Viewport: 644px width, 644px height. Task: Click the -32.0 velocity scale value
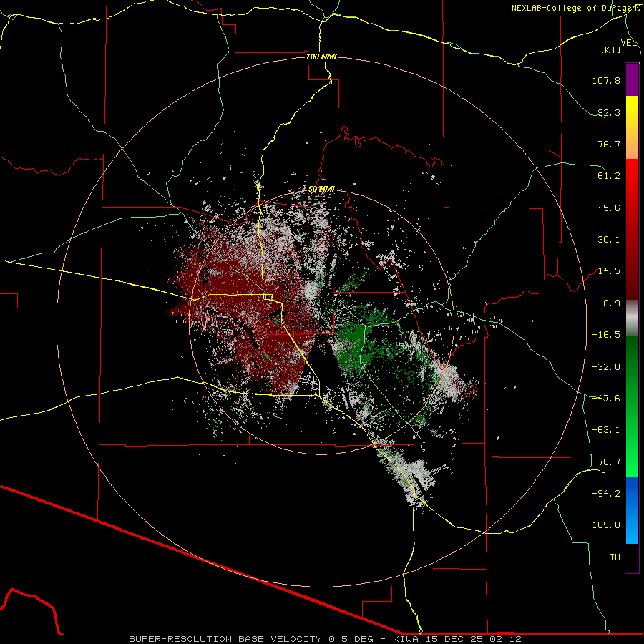[x=606, y=367]
